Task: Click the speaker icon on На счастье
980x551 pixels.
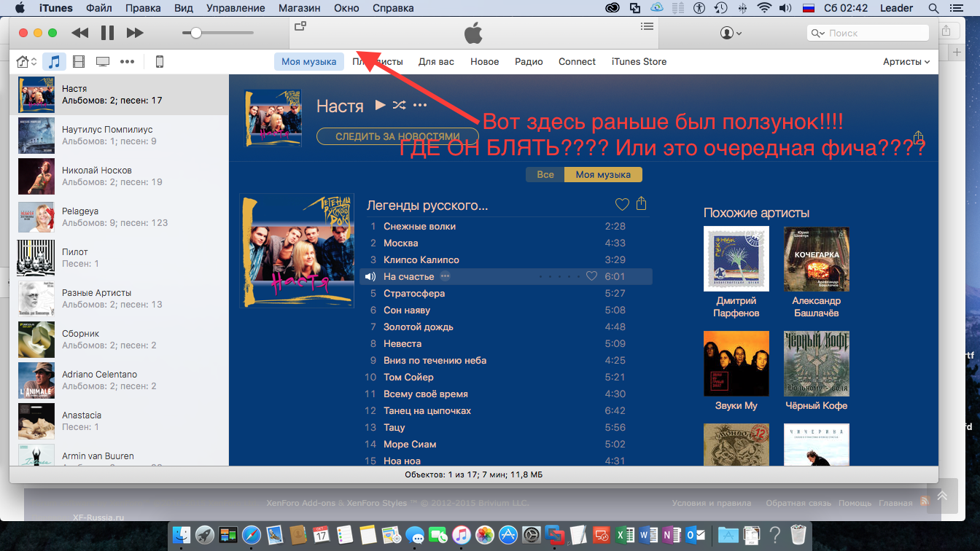Action: click(370, 277)
